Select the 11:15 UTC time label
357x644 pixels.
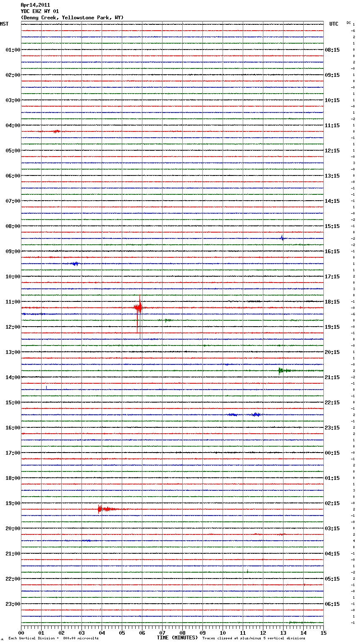coord(332,126)
